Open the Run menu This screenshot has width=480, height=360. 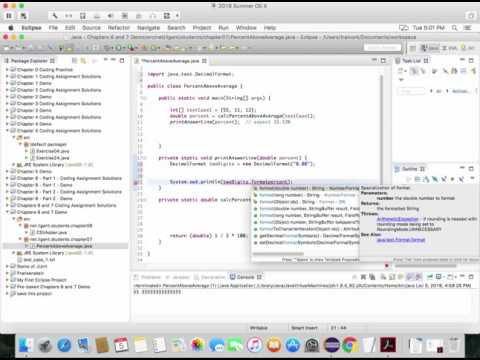coord(223,28)
